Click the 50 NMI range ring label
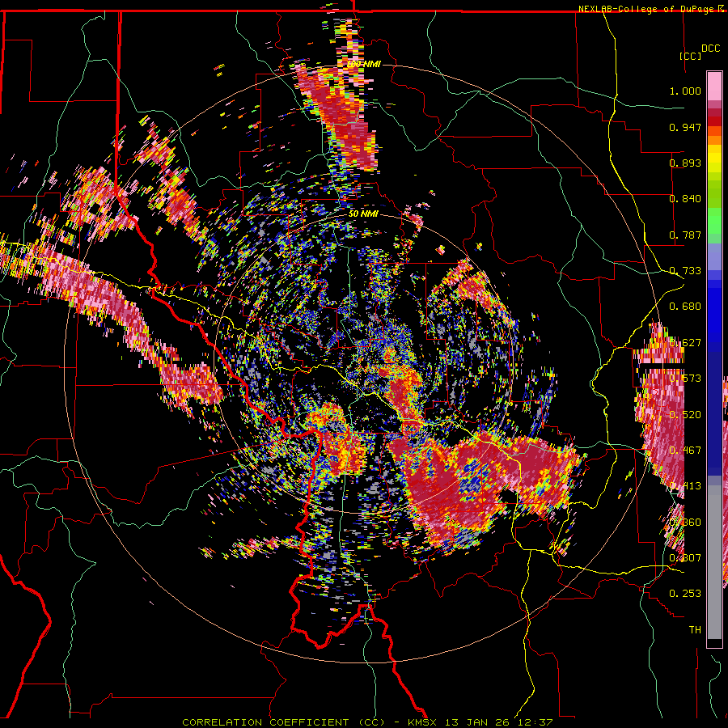The width and height of the screenshot is (728, 728). click(x=363, y=214)
